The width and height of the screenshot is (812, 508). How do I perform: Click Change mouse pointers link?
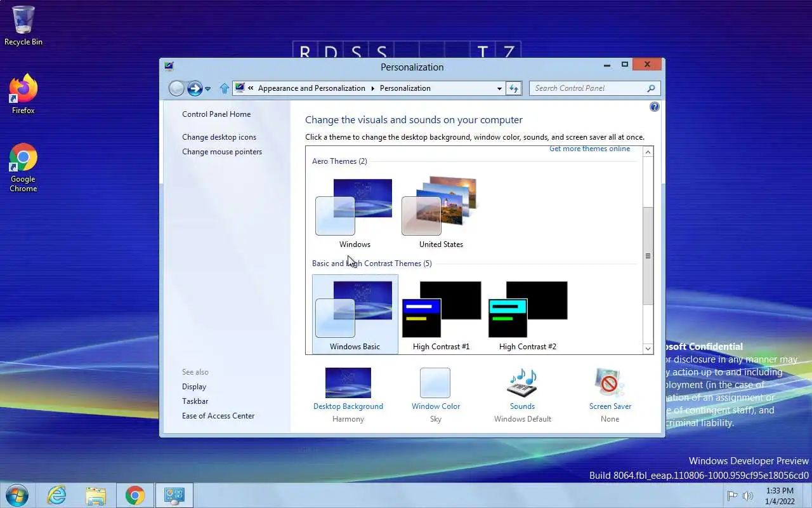click(222, 152)
